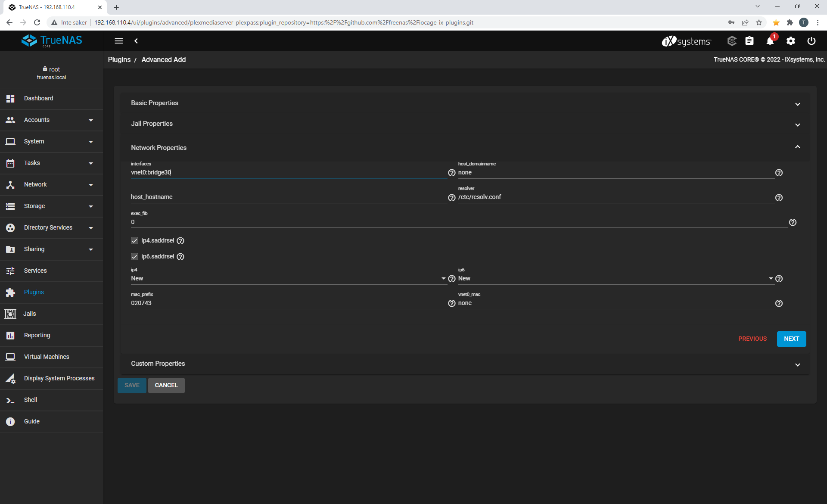
Task: Expand the Jail Properties section
Action: (x=464, y=124)
